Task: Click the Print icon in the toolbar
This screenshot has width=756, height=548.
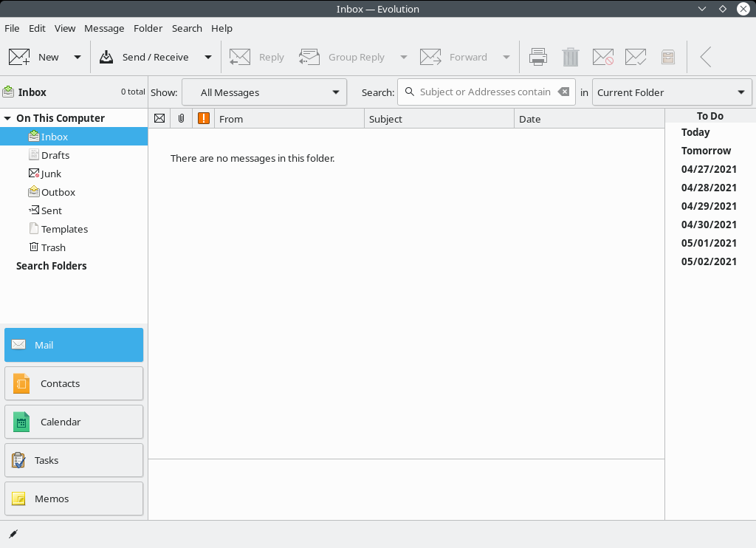Action: pyautogui.click(x=538, y=56)
